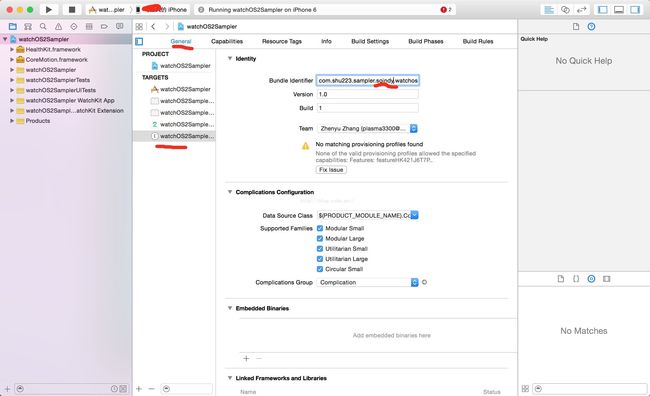Open the Project navigator
Viewport: 650px width, 396px height.
coord(13,27)
